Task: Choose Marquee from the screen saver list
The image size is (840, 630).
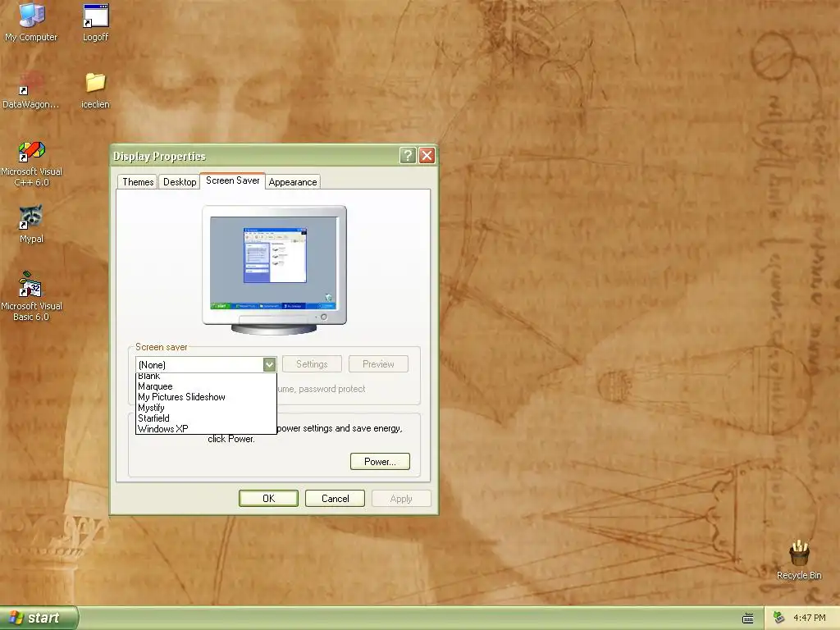Action: [206, 386]
